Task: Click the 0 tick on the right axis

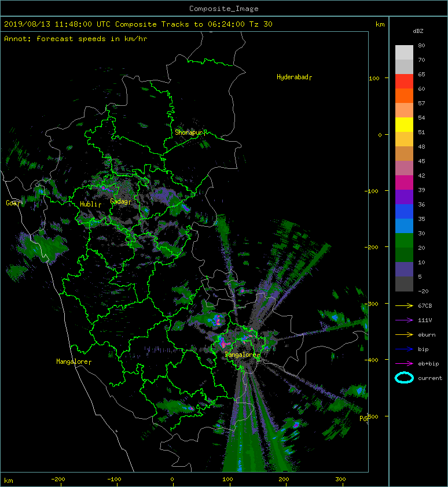Action: click(380, 135)
